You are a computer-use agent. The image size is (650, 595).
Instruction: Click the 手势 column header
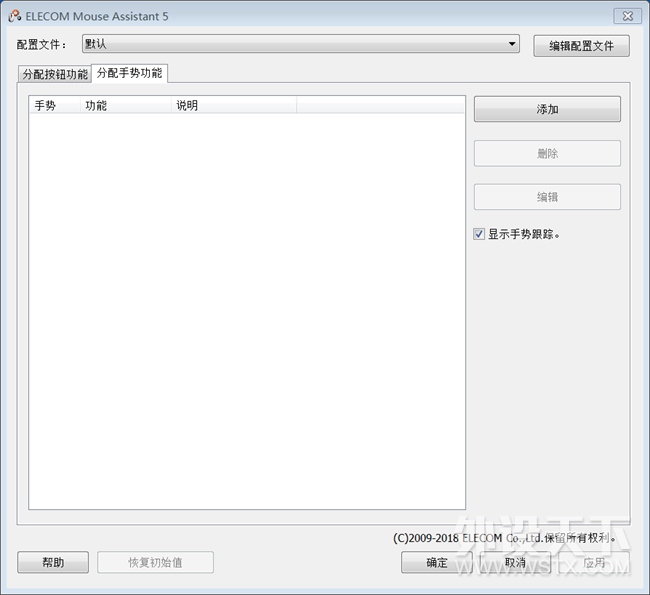55,105
